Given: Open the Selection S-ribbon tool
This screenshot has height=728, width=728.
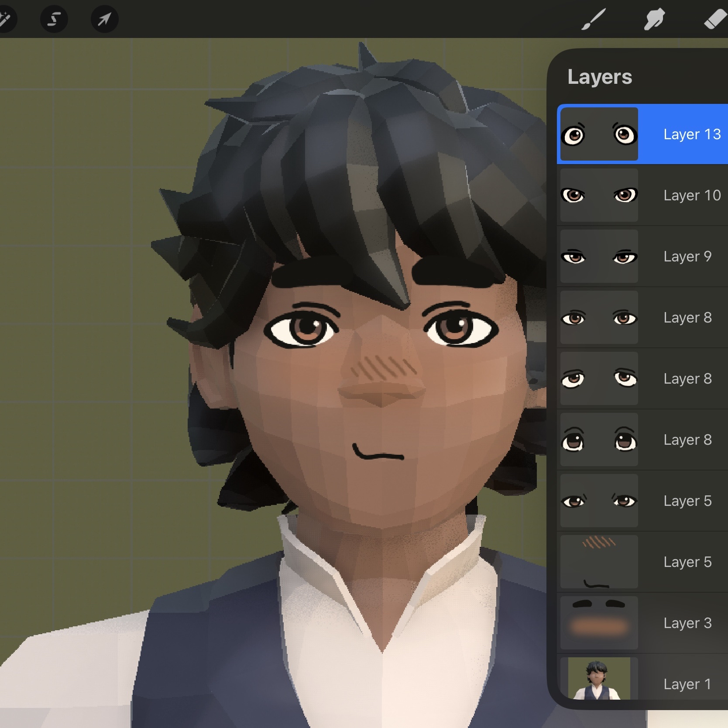Looking at the screenshot, I should pos(54,19).
